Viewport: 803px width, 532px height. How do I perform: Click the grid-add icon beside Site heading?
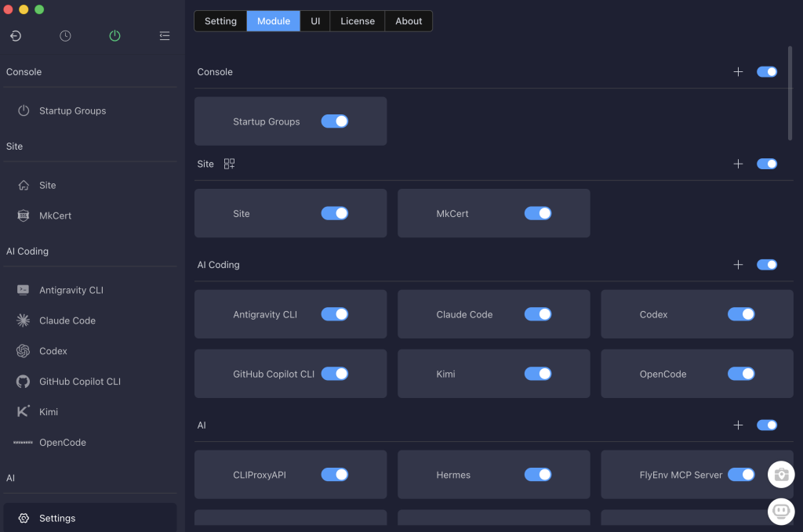click(x=229, y=164)
